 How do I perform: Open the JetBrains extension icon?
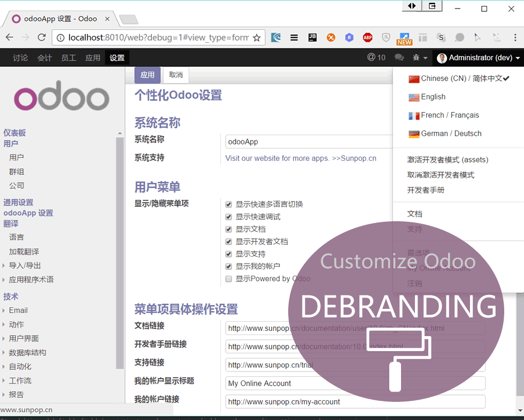[x=312, y=37]
